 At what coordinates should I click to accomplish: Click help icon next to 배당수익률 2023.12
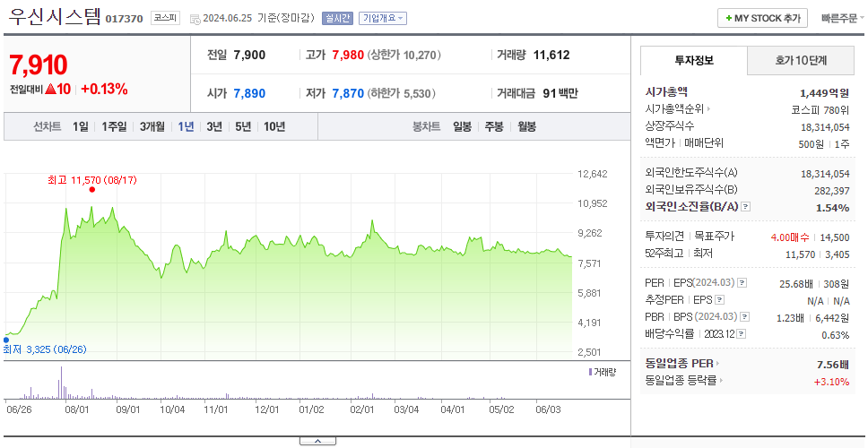[x=742, y=334]
